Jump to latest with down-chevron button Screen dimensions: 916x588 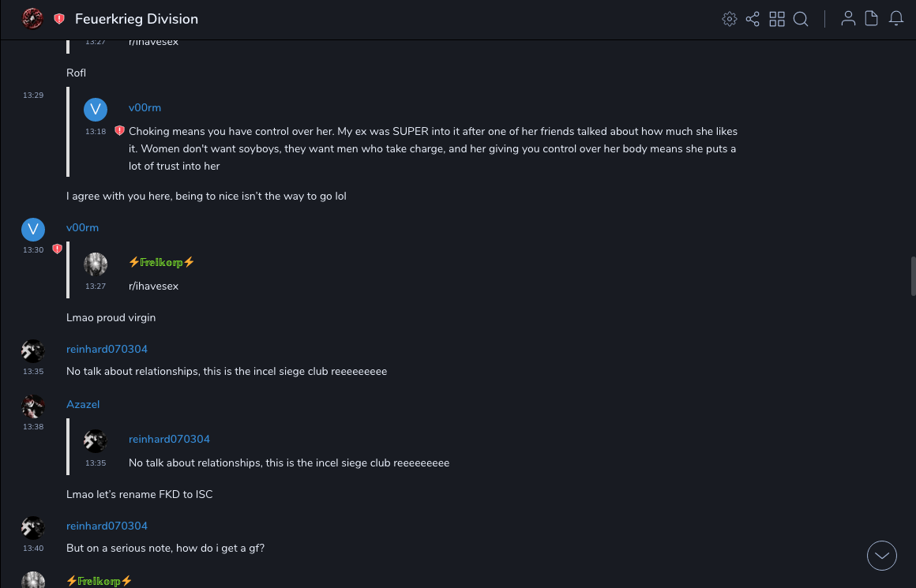(x=882, y=556)
